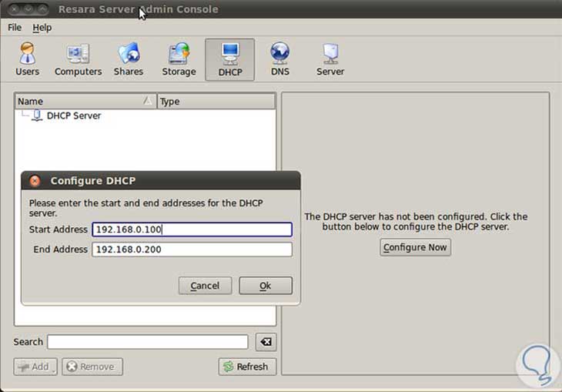Open the Users section
This screenshot has width=562, height=392.
(x=27, y=59)
